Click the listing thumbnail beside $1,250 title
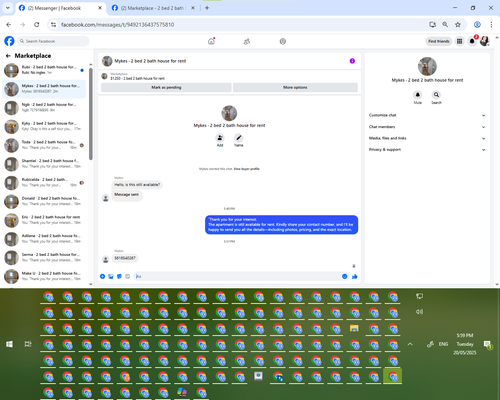The width and height of the screenshot is (500, 400). pos(104,76)
